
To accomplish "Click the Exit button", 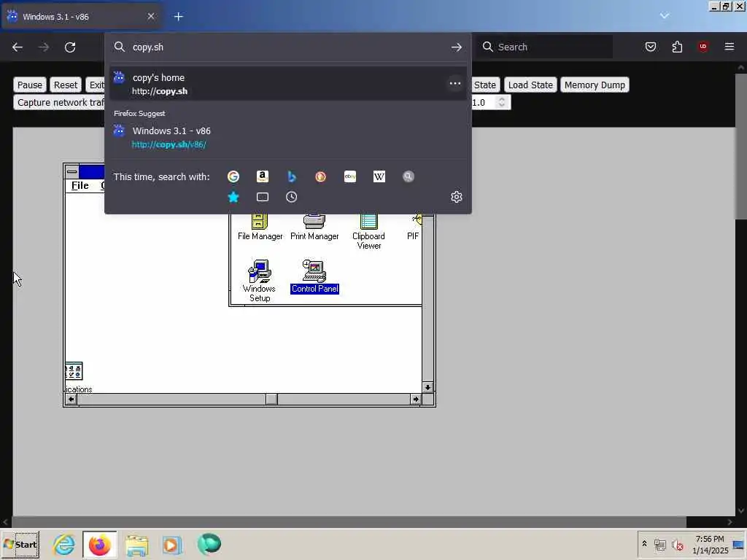I will pyautogui.click(x=96, y=85).
